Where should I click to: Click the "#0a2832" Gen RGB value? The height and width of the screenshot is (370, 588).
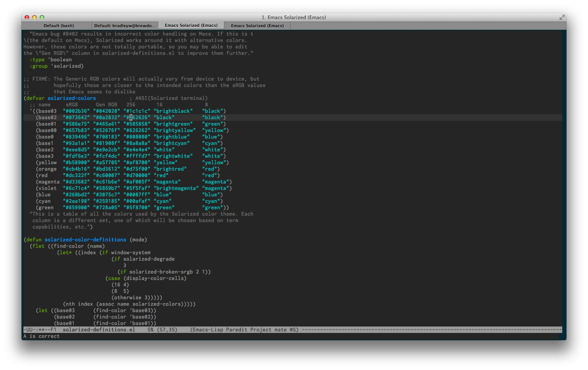(107, 118)
